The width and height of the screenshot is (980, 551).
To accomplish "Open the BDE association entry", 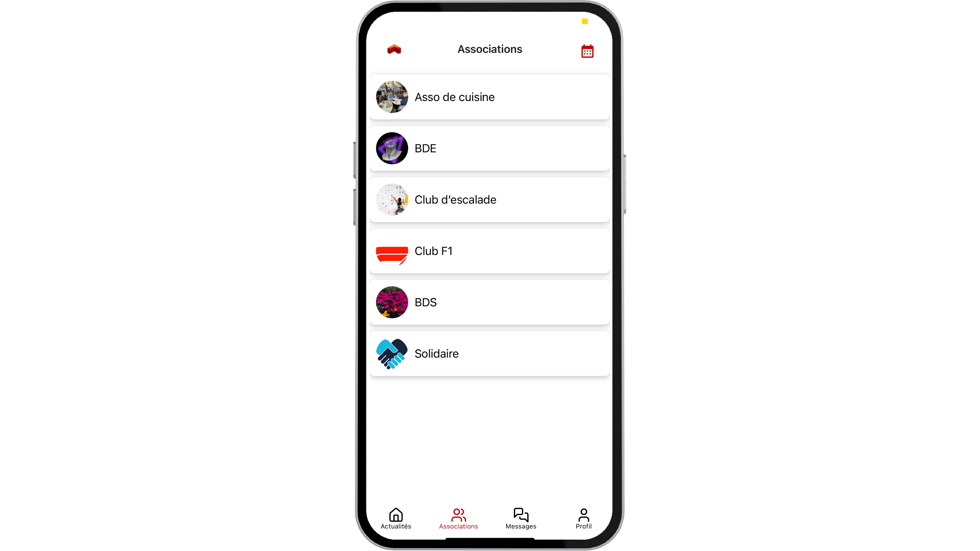I will point(489,148).
